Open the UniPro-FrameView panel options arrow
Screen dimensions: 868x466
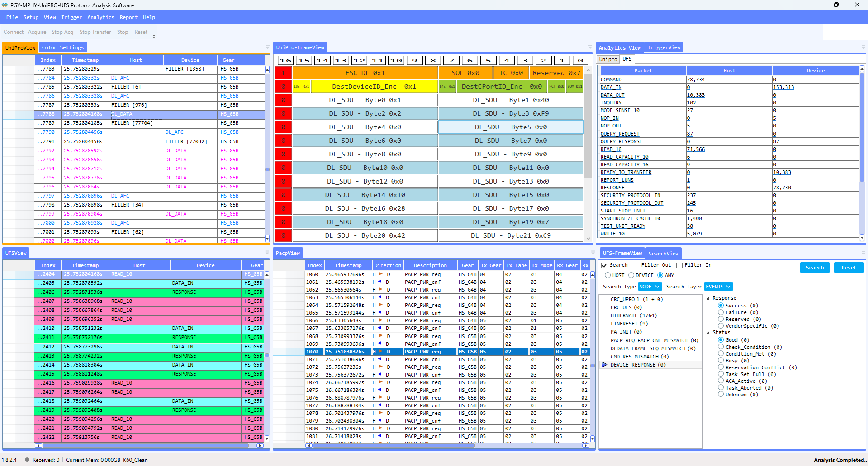coord(590,47)
